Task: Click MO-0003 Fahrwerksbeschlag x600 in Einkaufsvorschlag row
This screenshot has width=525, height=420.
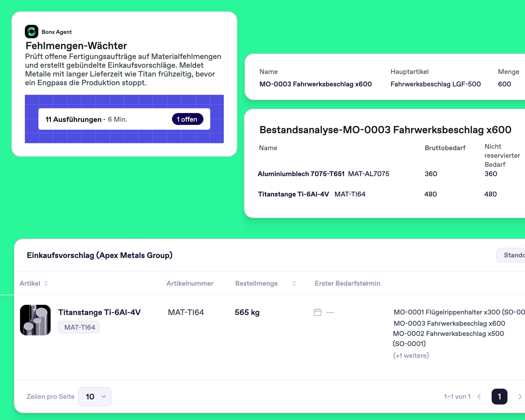Action: (450, 323)
